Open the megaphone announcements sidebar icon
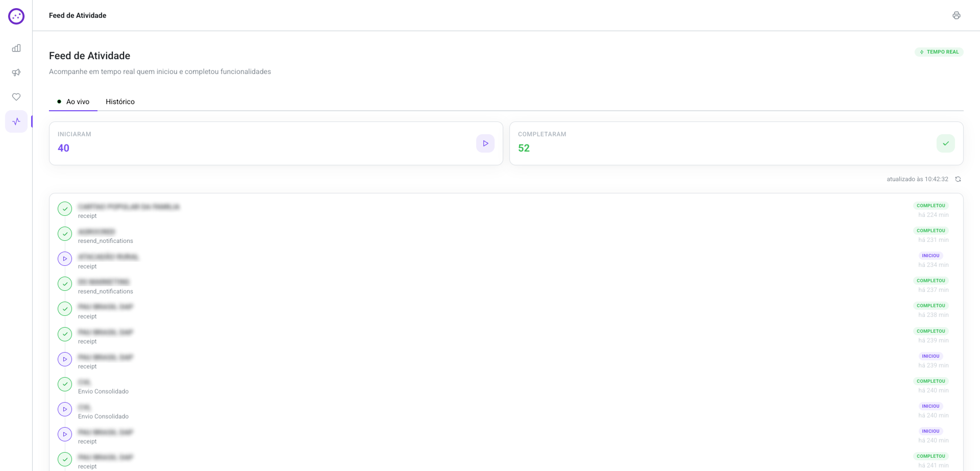Screen dimensions: 980x471 (x=16, y=72)
